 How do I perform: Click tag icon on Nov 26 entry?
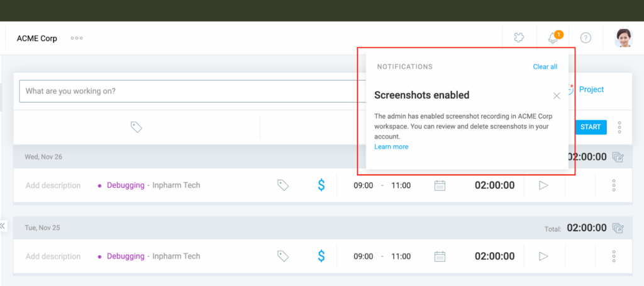(x=283, y=185)
